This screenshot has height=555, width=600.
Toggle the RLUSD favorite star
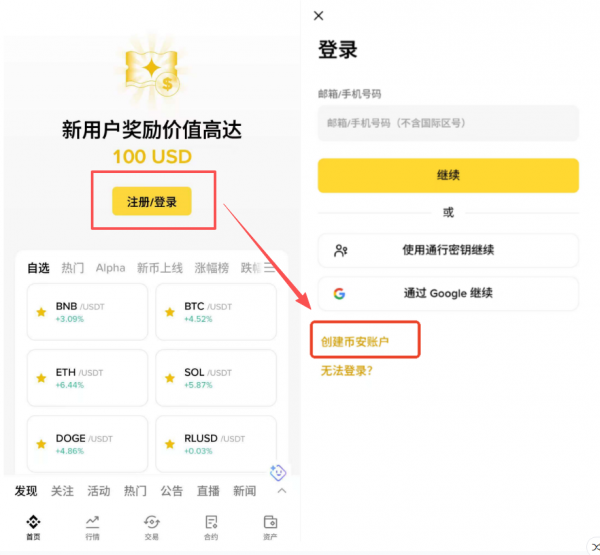(x=170, y=444)
